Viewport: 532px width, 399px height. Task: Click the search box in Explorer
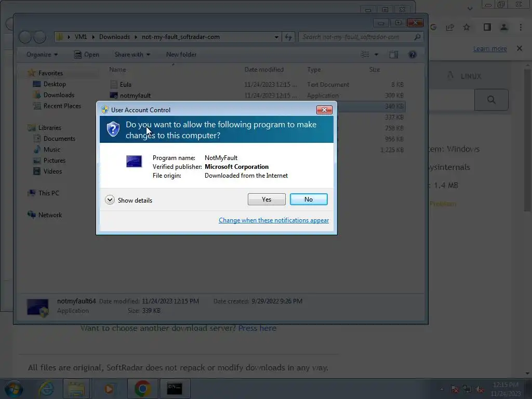click(361, 37)
